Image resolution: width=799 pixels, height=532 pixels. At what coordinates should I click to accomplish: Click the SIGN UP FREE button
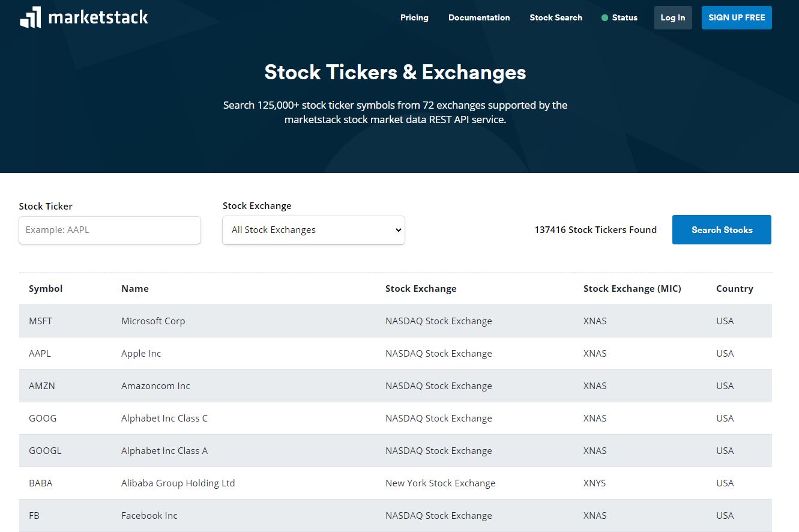coord(737,17)
